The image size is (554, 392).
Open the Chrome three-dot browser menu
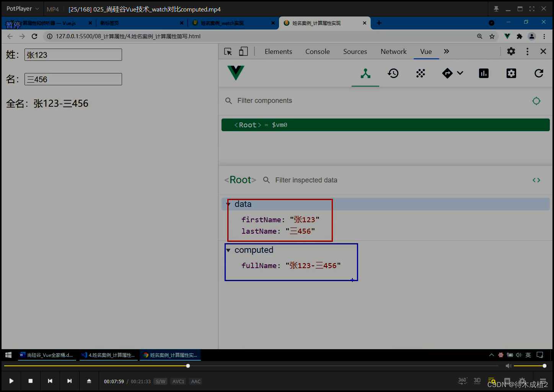coord(544,36)
